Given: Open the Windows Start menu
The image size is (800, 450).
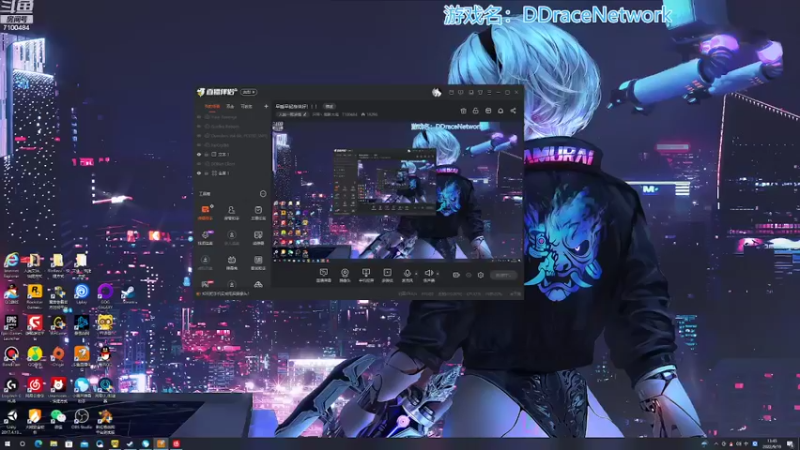Looking at the screenshot, I should click(x=7, y=444).
